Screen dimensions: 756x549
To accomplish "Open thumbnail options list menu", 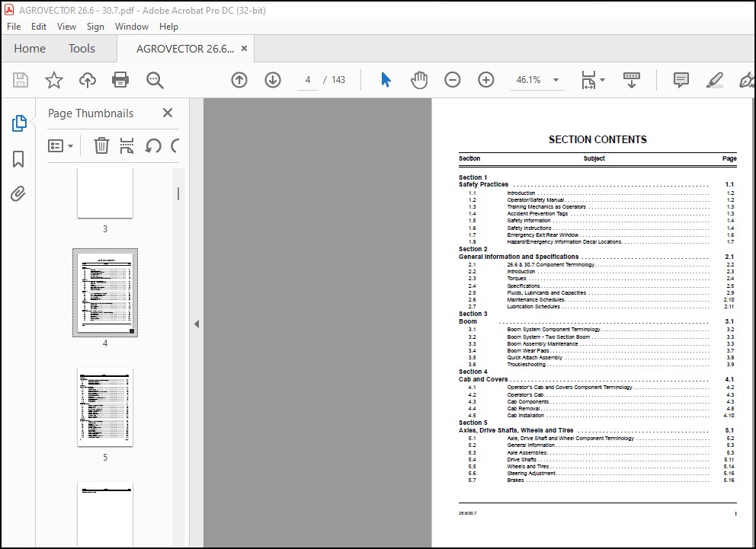I will coord(60,145).
